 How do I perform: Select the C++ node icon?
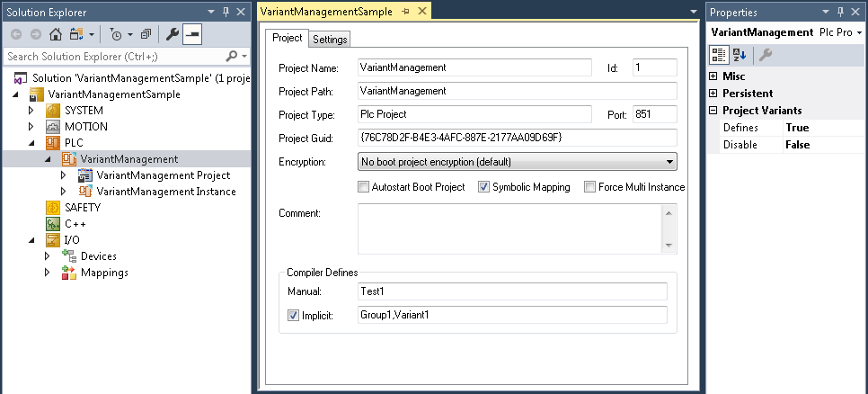pyautogui.click(x=53, y=224)
